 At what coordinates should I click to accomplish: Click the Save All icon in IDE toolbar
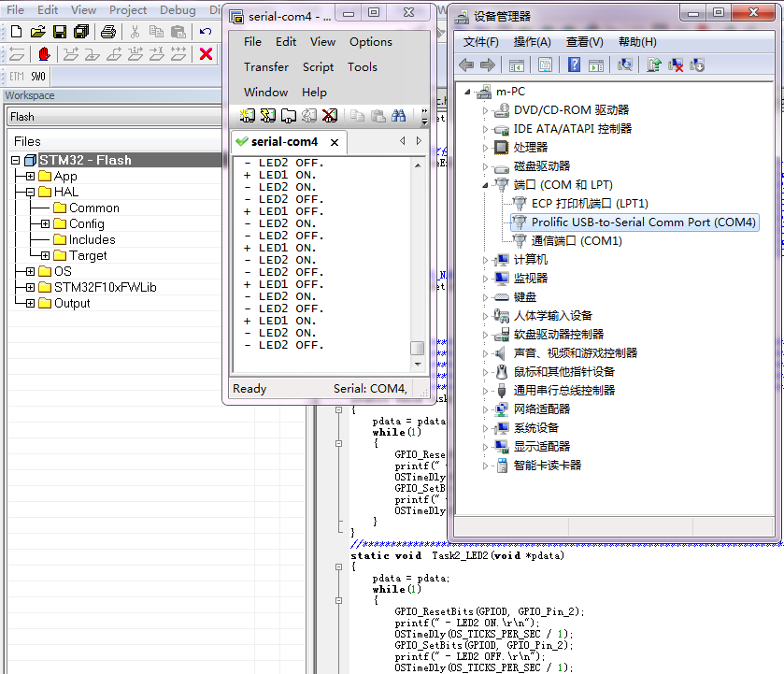[81, 32]
